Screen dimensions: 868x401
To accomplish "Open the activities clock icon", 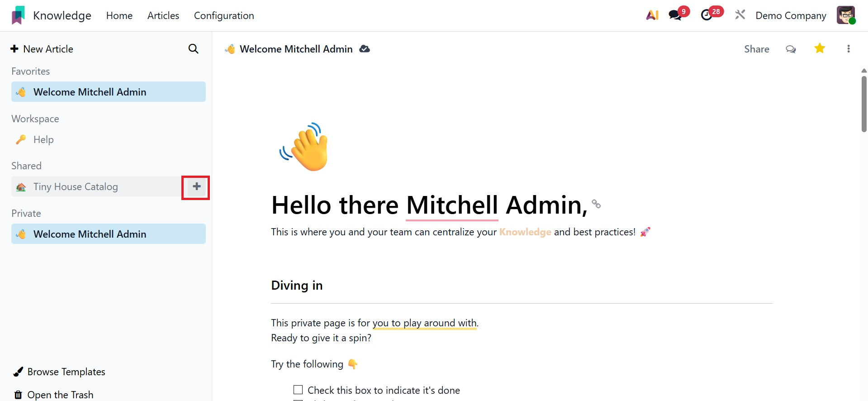I will [707, 15].
